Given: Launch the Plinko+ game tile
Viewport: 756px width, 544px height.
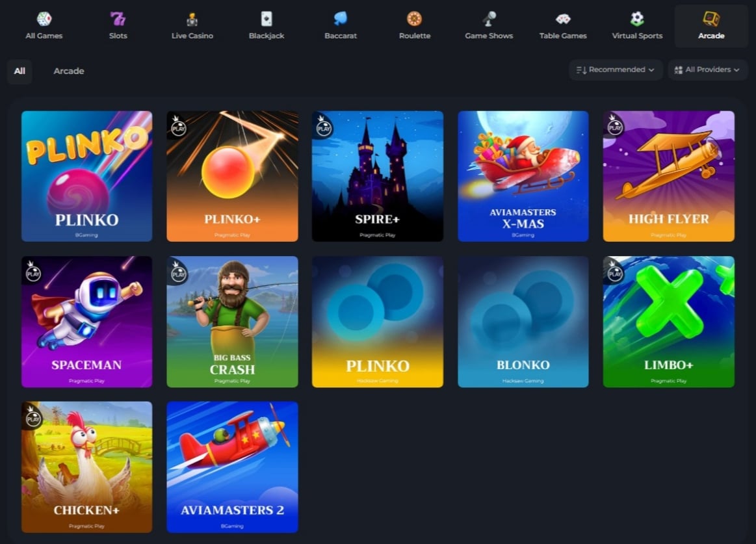Looking at the screenshot, I should tap(232, 176).
